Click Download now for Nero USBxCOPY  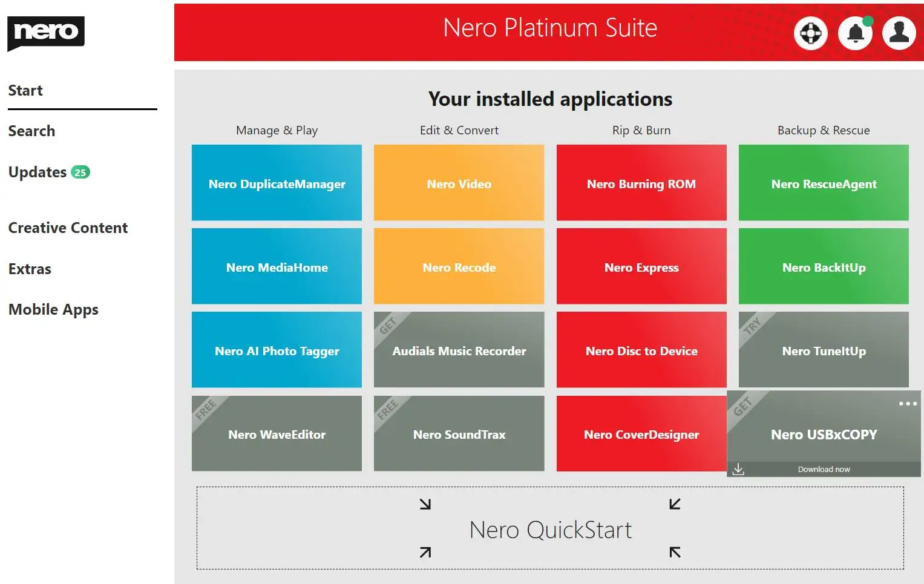824,470
